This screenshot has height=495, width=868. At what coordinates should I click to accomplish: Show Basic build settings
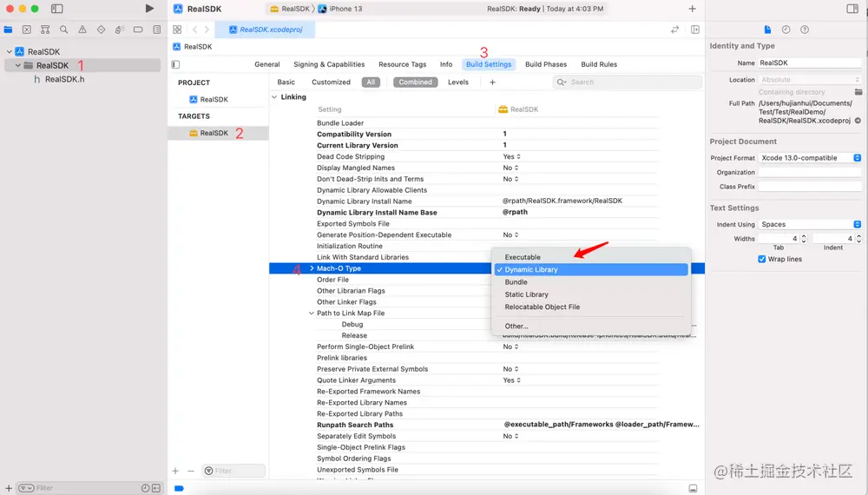[286, 82]
